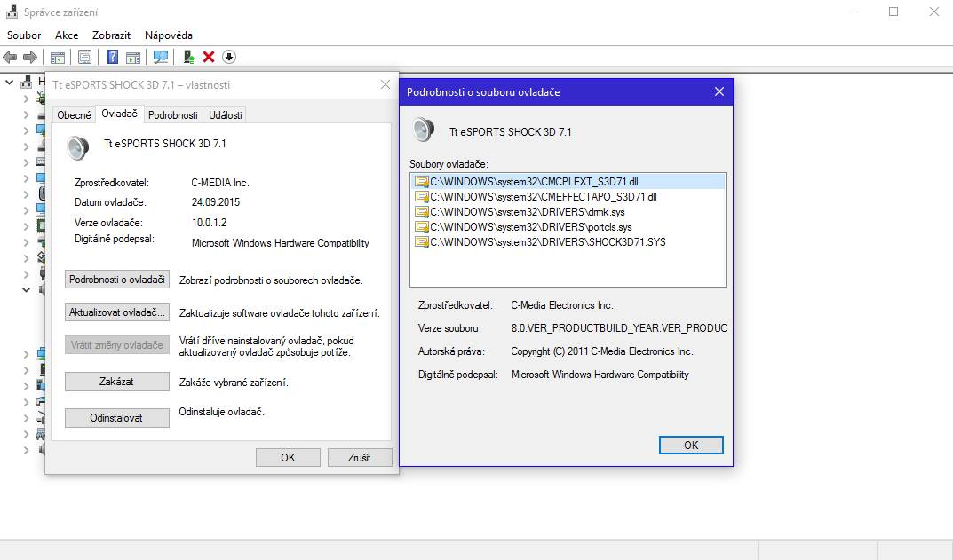Image resolution: width=953 pixels, height=560 pixels.
Task: Open help via the blue question mark icon
Action: (113, 57)
